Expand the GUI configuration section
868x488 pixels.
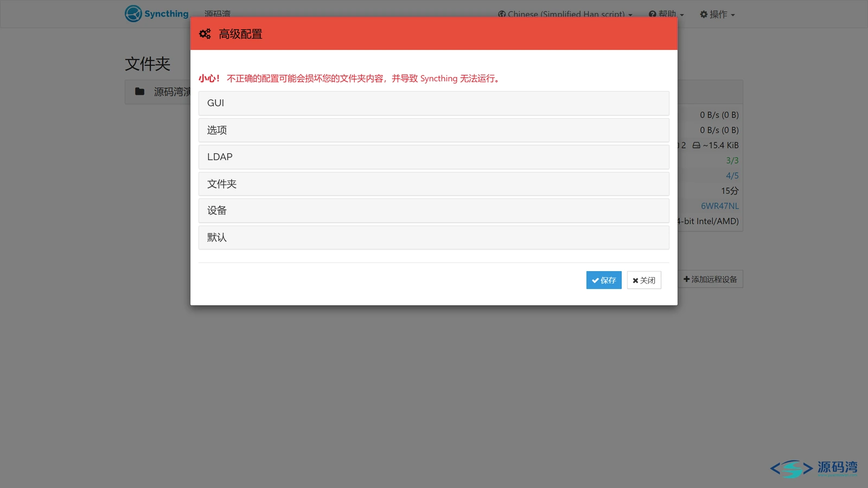pos(433,103)
